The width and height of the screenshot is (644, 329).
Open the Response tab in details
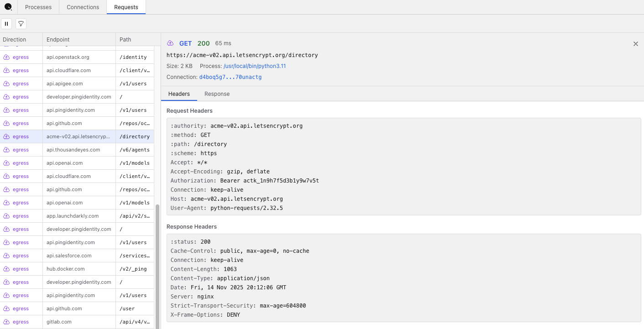pos(217,94)
